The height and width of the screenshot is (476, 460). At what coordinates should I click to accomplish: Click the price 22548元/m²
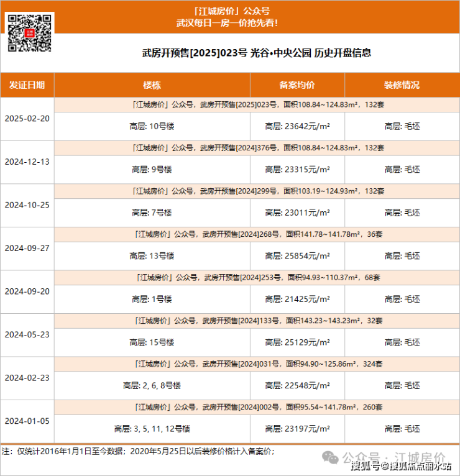pos(307,385)
